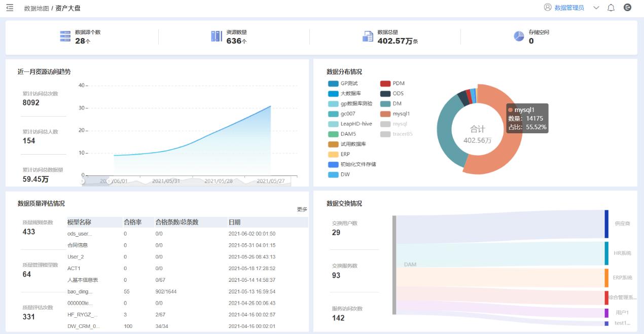644x334 pixels.
Task: Click the 存储空间 pie icon
Action: [519, 36]
